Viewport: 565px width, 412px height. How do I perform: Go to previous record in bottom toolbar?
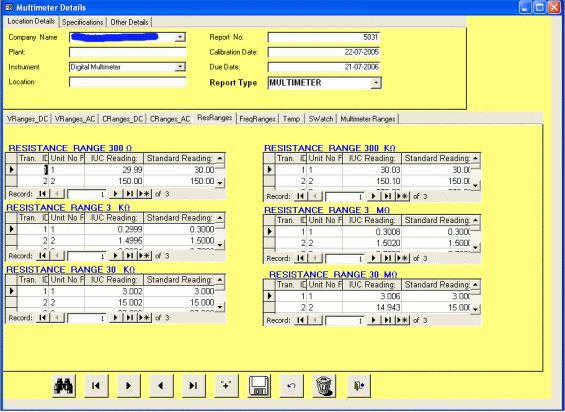coord(161,386)
